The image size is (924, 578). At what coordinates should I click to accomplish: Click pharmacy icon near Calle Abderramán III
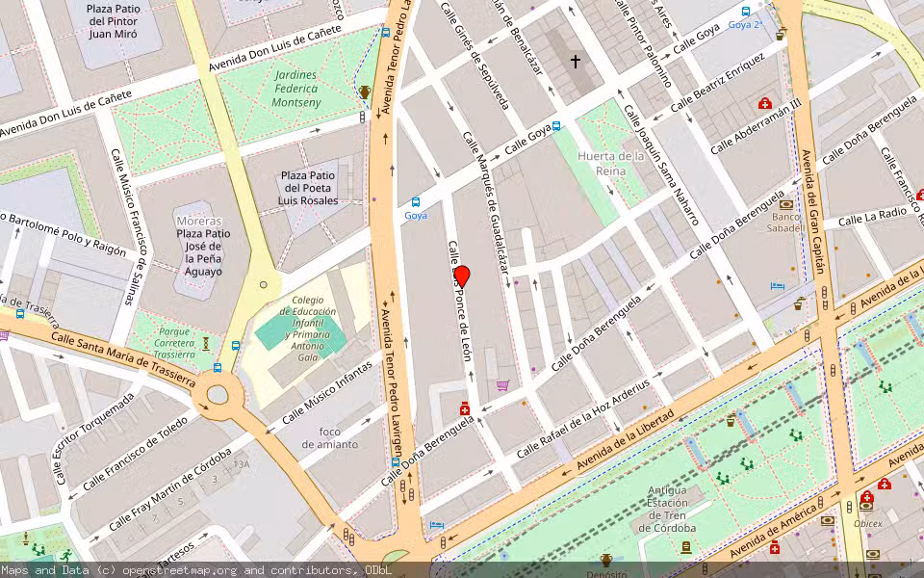tap(765, 103)
